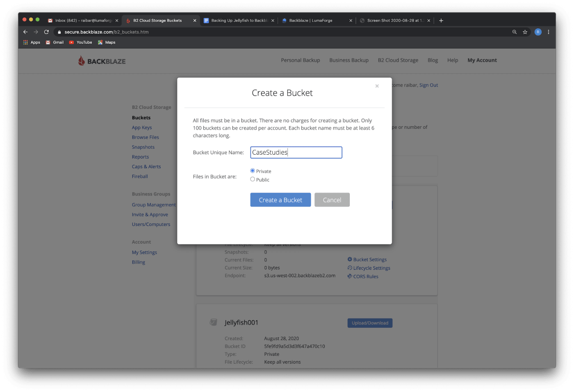Open Lifecycle Settings for the bucket
Viewport: 574px width, 392px height.
(371, 268)
